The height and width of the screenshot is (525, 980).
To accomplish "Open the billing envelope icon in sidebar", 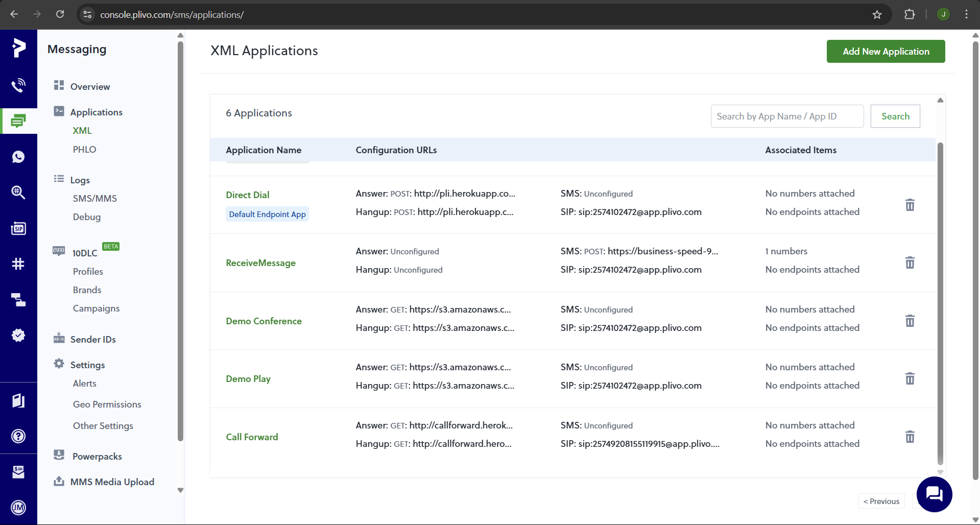I will pyautogui.click(x=18, y=472).
